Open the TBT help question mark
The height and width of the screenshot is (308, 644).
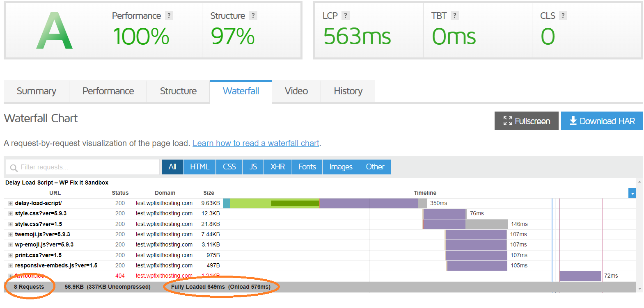pos(454,16)
